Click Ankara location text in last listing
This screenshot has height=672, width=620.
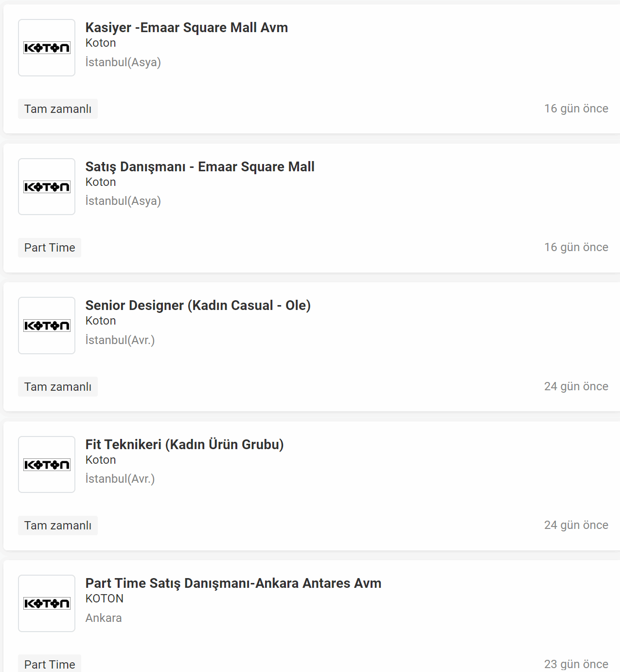click(104, 618)
